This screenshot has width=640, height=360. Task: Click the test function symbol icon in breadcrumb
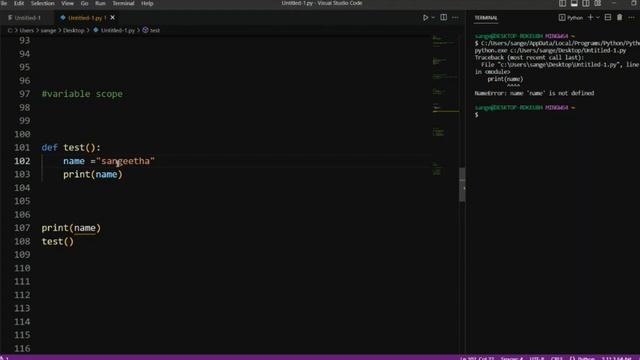pos(145,30)
